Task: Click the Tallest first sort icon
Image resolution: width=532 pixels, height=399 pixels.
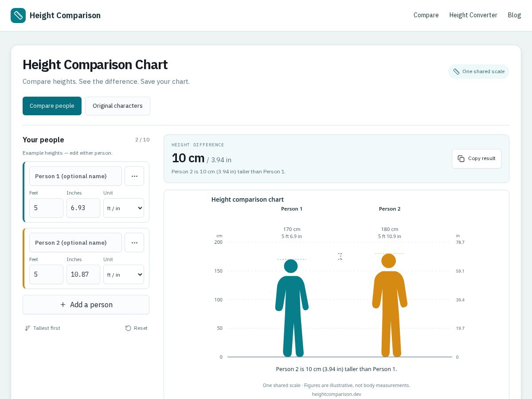Action: 27,328
